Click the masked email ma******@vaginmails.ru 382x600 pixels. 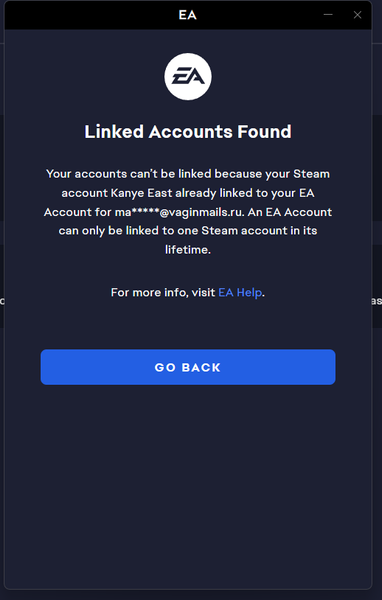(x=179, y=212)
